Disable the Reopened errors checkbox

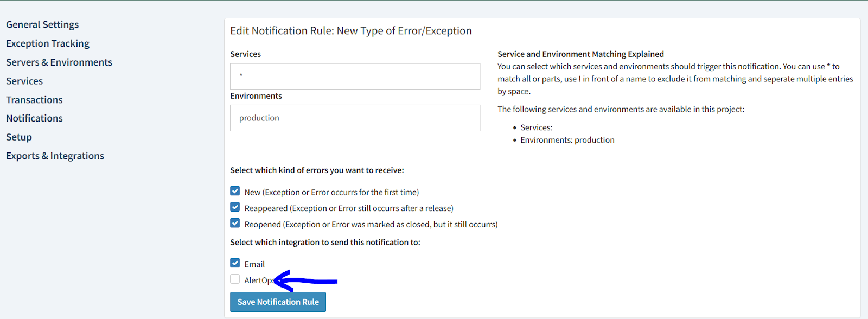235,223
